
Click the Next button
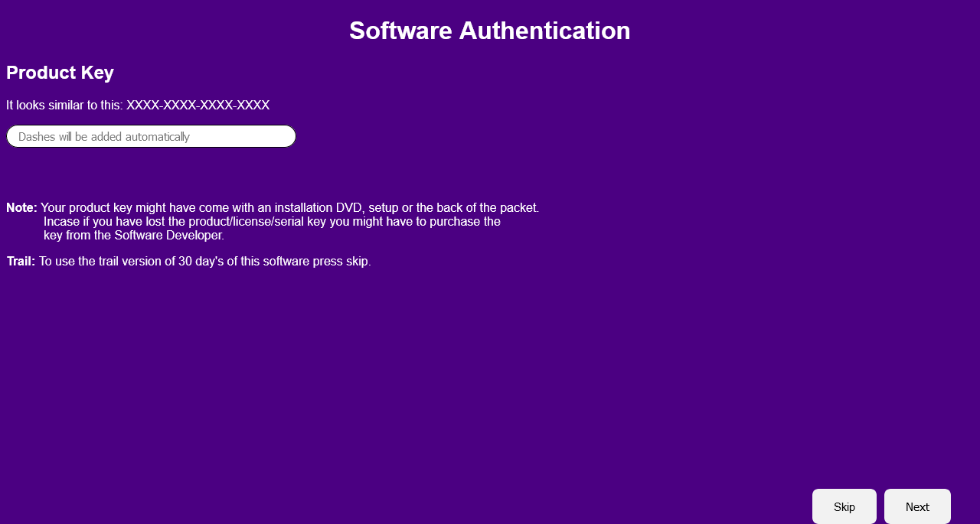click(917, 506)
